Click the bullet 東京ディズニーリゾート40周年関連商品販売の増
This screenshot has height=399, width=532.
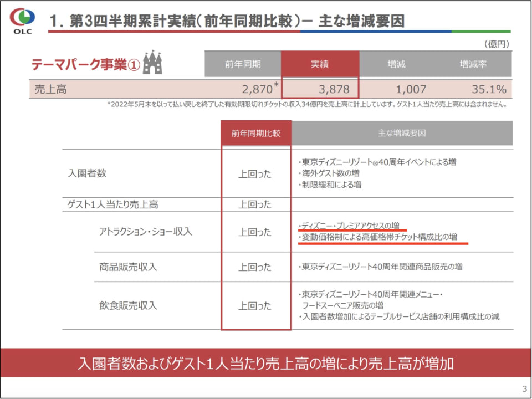[380, 267]
